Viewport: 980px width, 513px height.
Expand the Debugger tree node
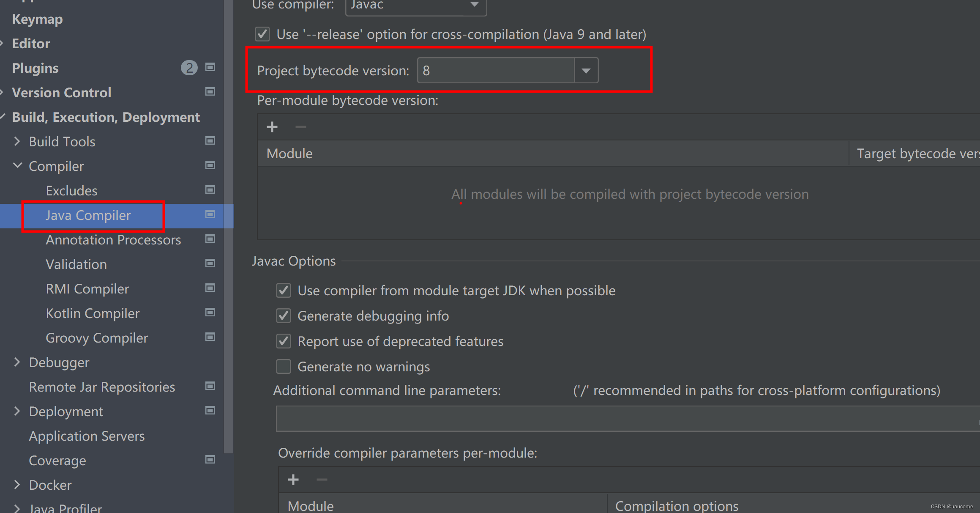[x=17, y=362]
